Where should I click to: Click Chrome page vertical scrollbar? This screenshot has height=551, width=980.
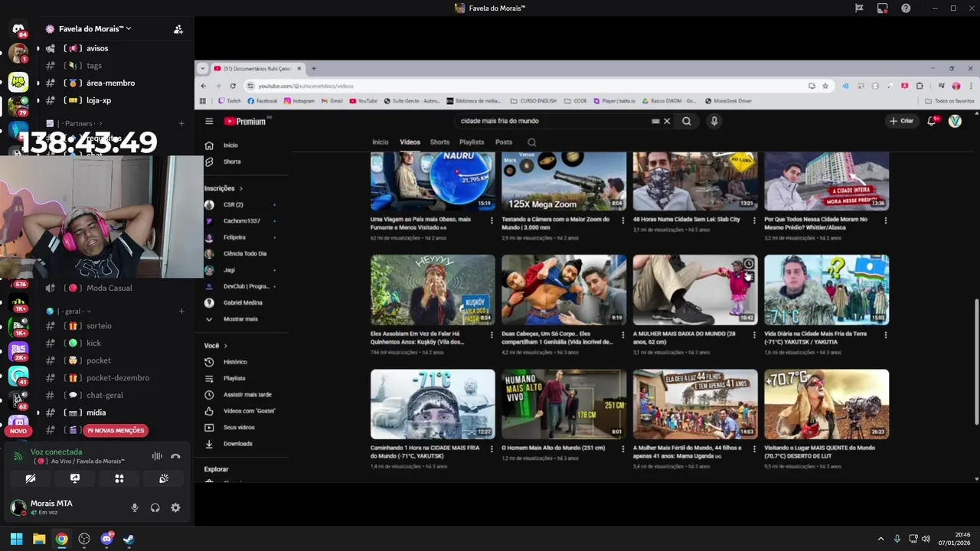[x=975, y=362]
